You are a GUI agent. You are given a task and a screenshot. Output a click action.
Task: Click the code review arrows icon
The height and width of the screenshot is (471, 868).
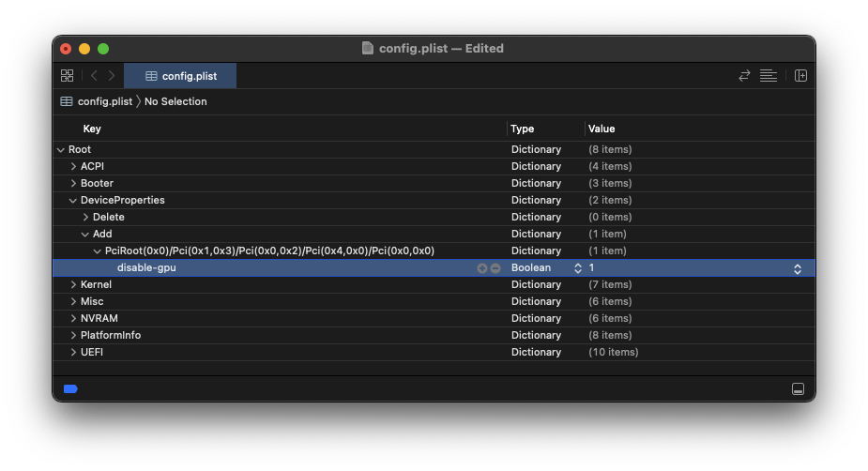(744, 76)
